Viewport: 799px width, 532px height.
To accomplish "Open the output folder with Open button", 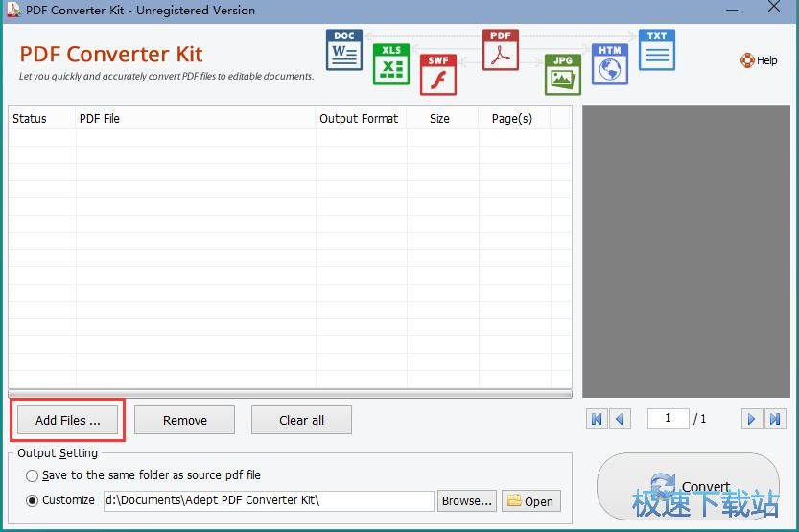I will [x=531, y=501].
